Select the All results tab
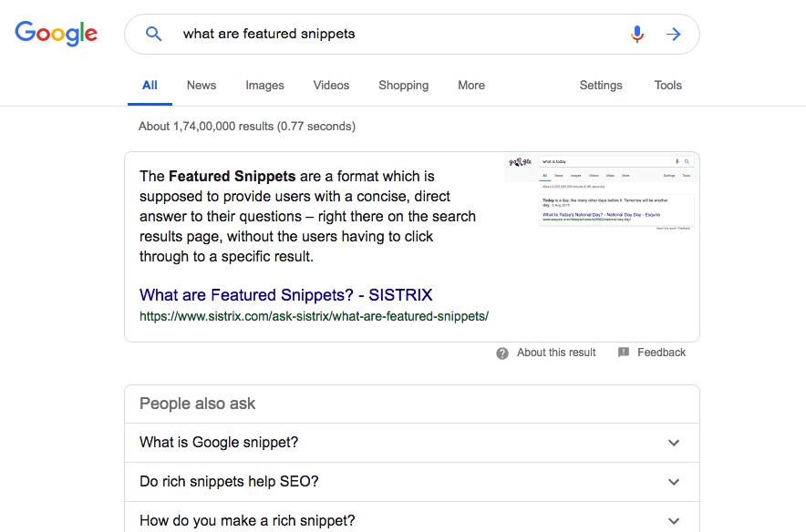Screen dimensions: 806x532 click(x=150, y=86)
